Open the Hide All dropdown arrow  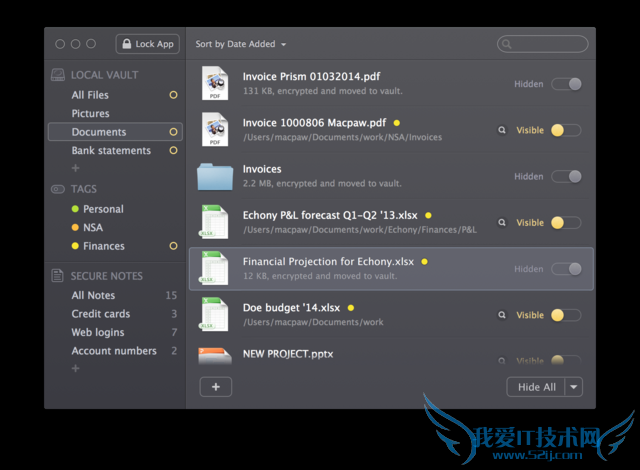pos(574,387)
